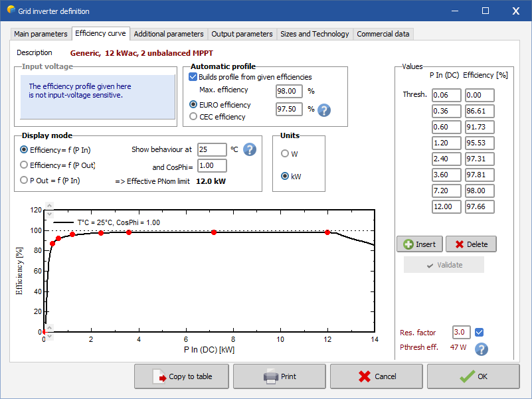The image size is (532, 399).
Task: Click red curve point at 2.4 kW
Action: pos(101,233)
